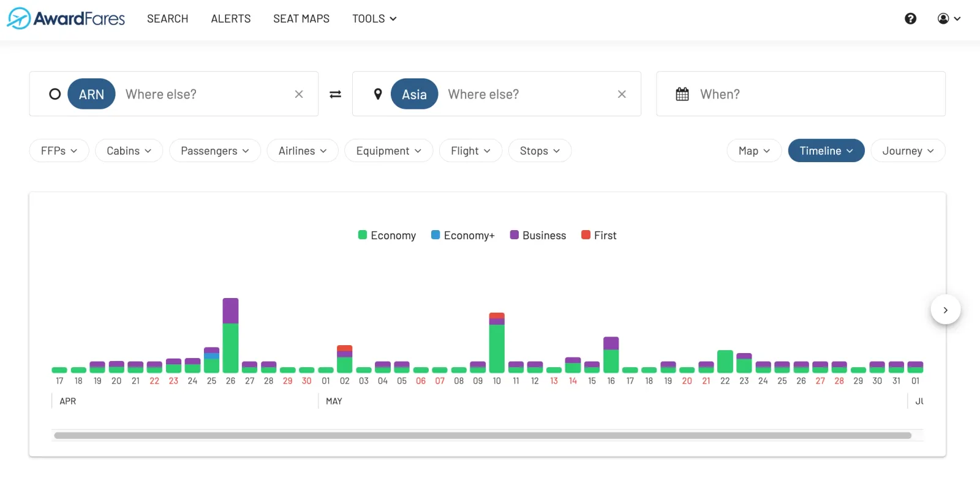Open the Map view dropdown
Image resolution: width=980 pixels, height=481 pixels.
(x=754, y=151)
